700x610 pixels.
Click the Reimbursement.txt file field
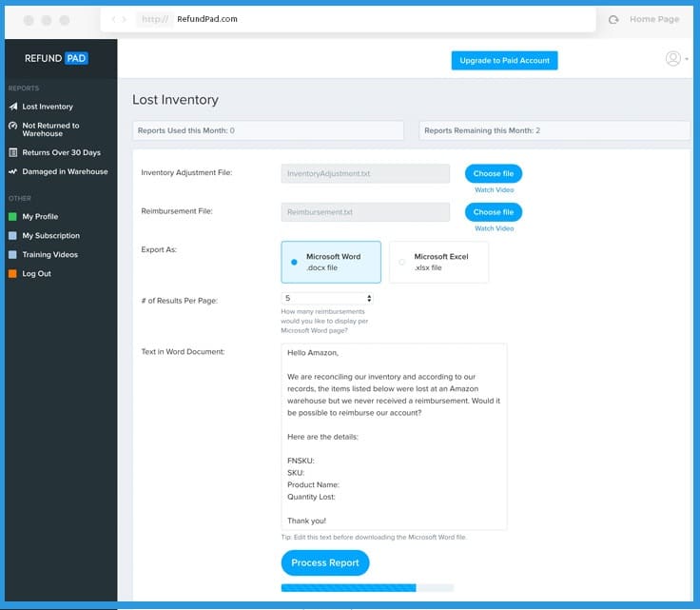tap(365, 212)
